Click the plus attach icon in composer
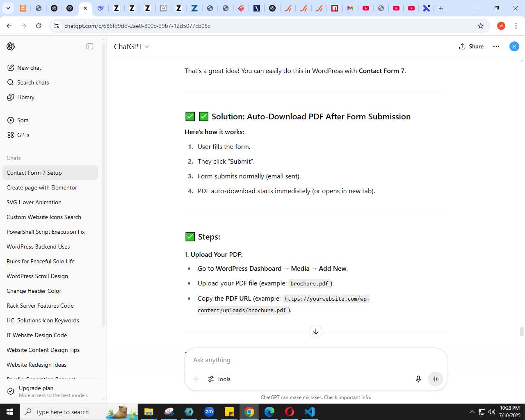 pos(196,379)
